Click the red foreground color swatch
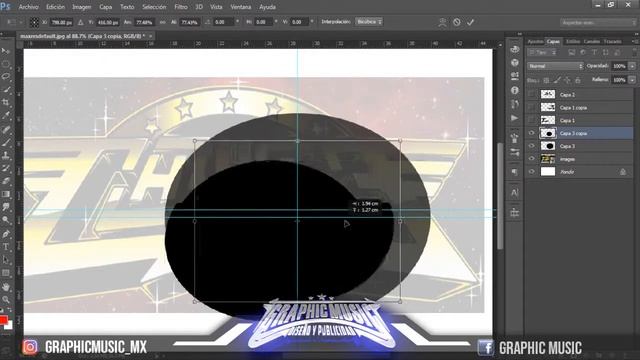The image size is (640, 360). click(x=3, y=319)
